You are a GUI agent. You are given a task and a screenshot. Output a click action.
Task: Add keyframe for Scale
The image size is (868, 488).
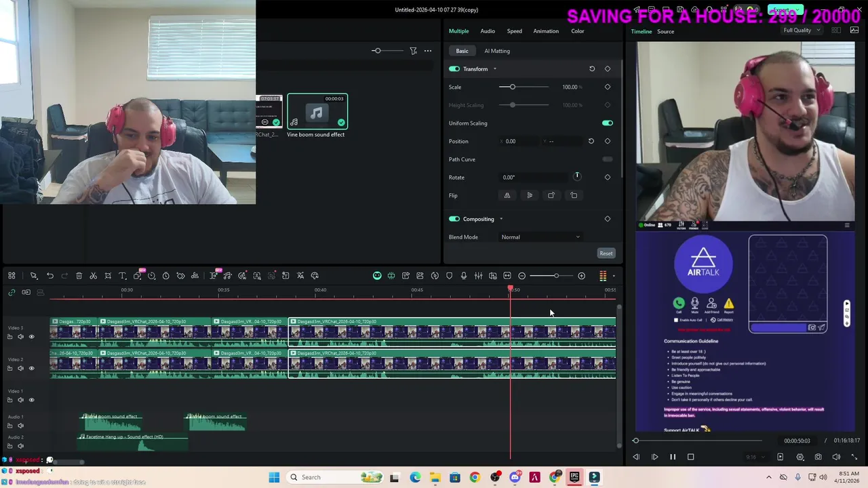click(x=608, y=87)
